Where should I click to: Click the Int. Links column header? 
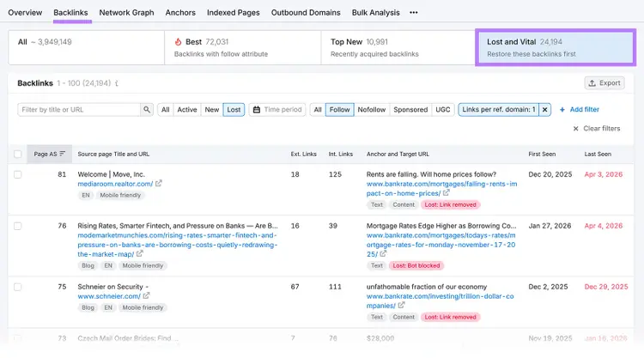(341, 154)
